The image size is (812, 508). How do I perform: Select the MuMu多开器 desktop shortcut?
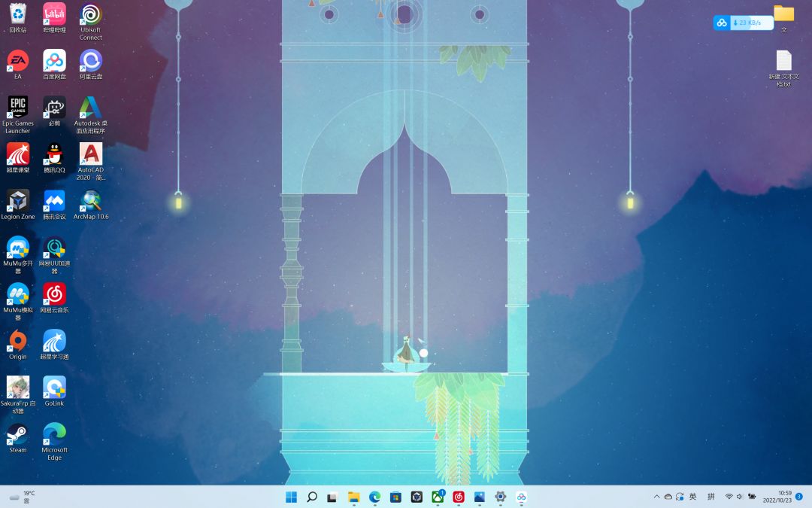pyautogui.click(x=17, y=255)
